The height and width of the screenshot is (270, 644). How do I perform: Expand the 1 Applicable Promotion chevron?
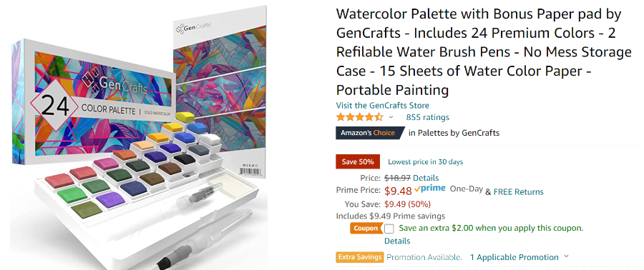[x=567, y=257]
